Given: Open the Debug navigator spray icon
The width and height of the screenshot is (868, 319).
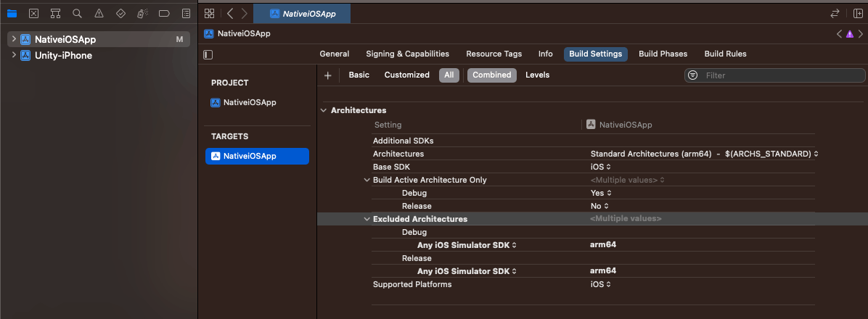Looking at the screenshot, I should pos(142,13).
